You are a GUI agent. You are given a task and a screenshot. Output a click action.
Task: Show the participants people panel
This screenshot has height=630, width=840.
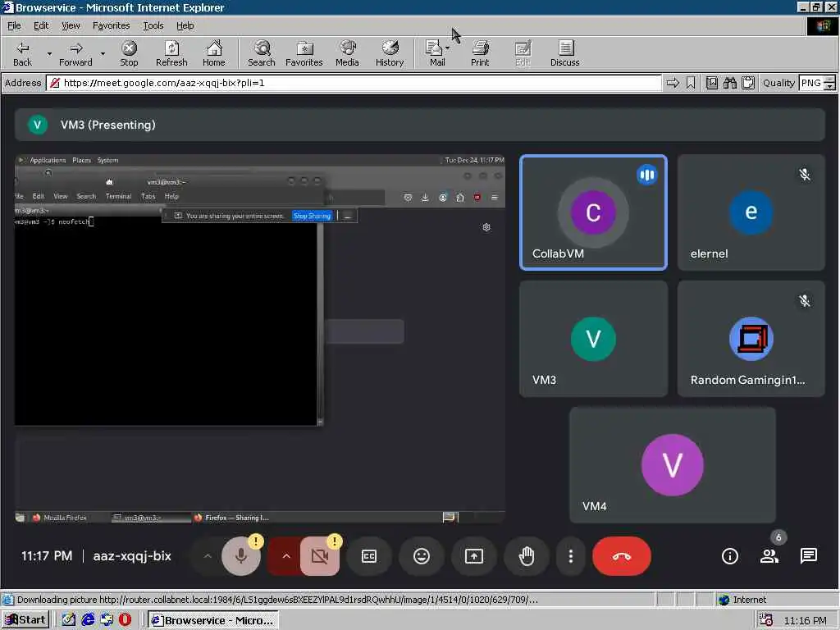click(x=769, y=556)
